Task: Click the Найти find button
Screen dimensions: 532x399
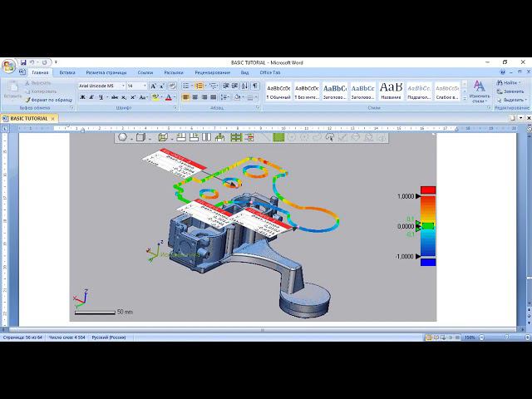Action: pyautogui.click(x=509, y=83)
